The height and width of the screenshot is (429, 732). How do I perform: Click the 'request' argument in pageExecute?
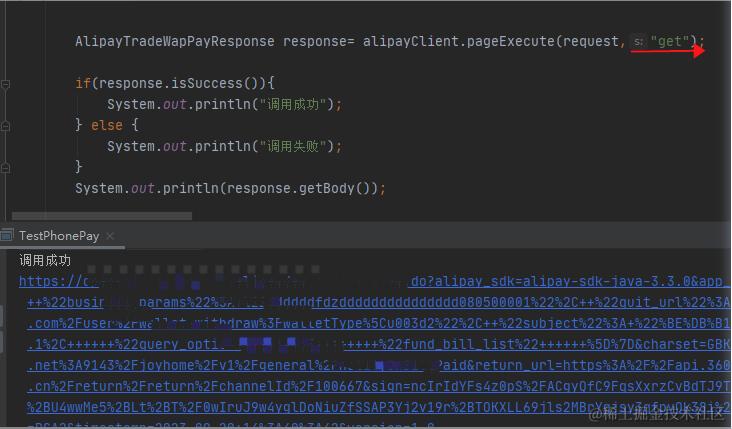591,42
